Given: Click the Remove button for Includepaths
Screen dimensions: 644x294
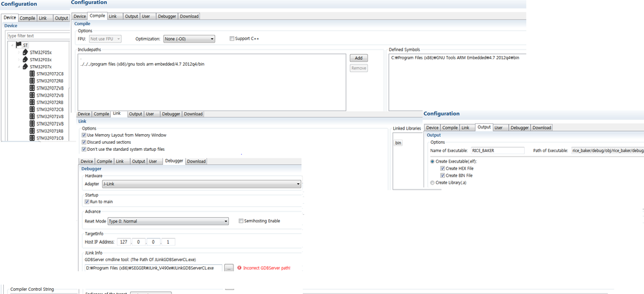Looking at the screenshot, I should (x=358, y=68).
